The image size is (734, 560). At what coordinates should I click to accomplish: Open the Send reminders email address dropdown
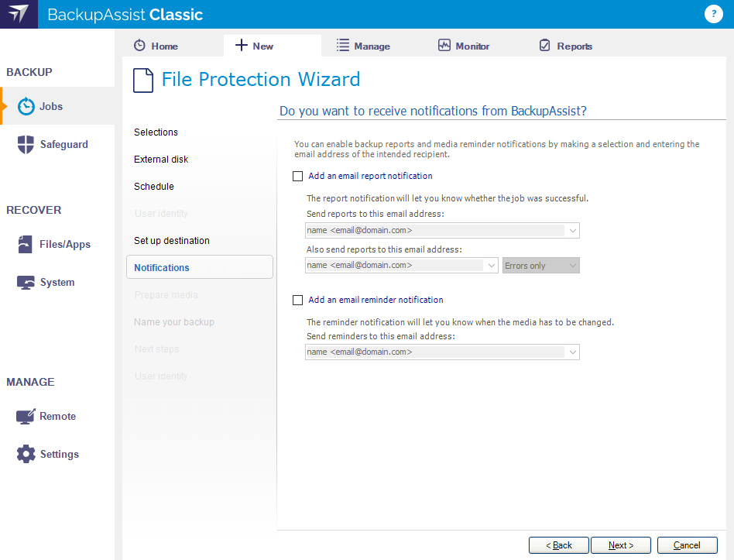pos(572,352)
